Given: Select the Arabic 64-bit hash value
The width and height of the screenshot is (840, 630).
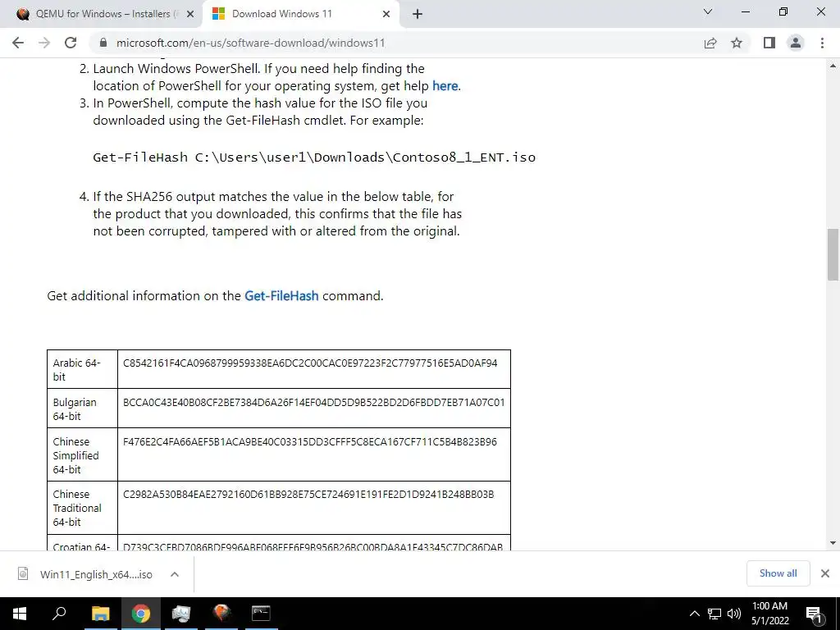Looking at the screenshot, I should tap(310, 363).
